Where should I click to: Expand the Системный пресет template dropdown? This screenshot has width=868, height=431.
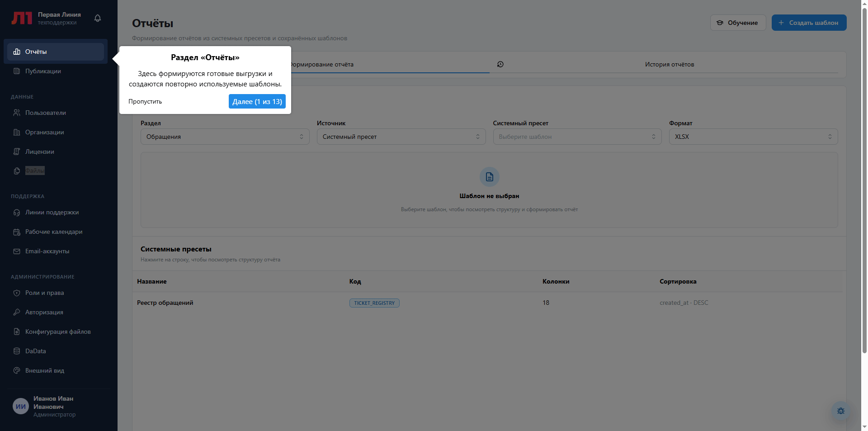tap(577, 137)
